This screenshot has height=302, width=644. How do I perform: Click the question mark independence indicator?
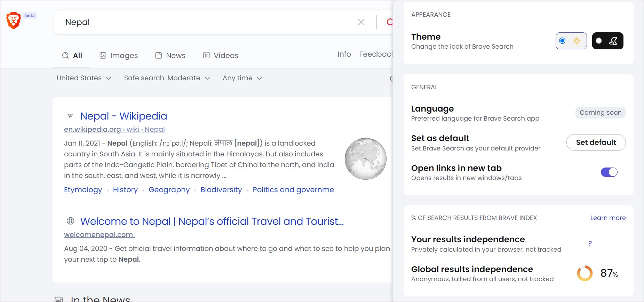pos(590,244)
